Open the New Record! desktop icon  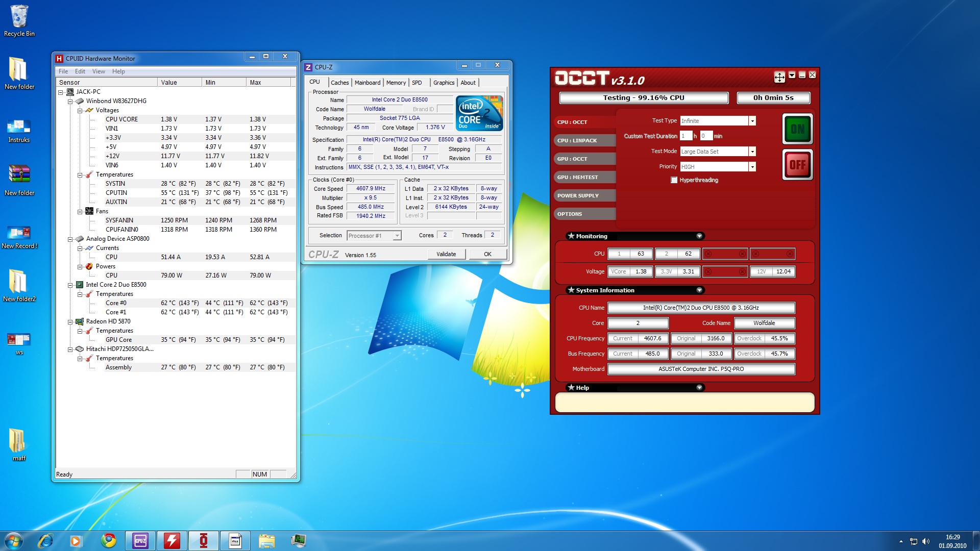click(x=19, y=237)
